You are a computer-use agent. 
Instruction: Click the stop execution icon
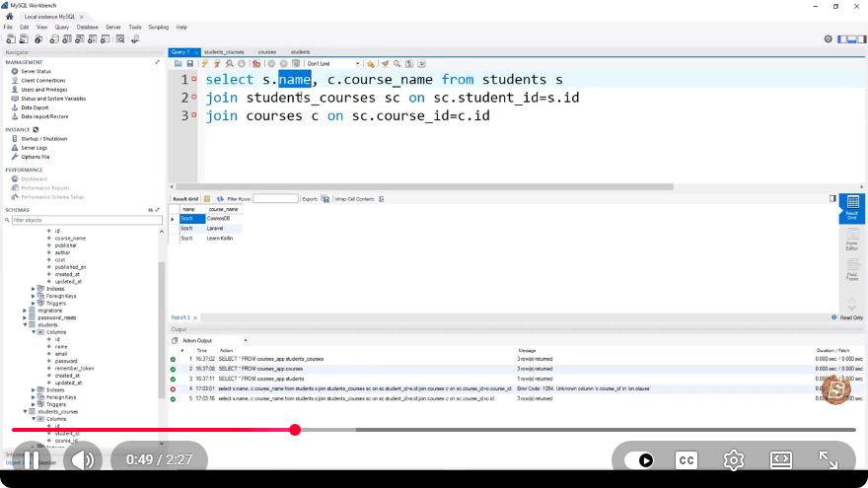coord(242,64)
